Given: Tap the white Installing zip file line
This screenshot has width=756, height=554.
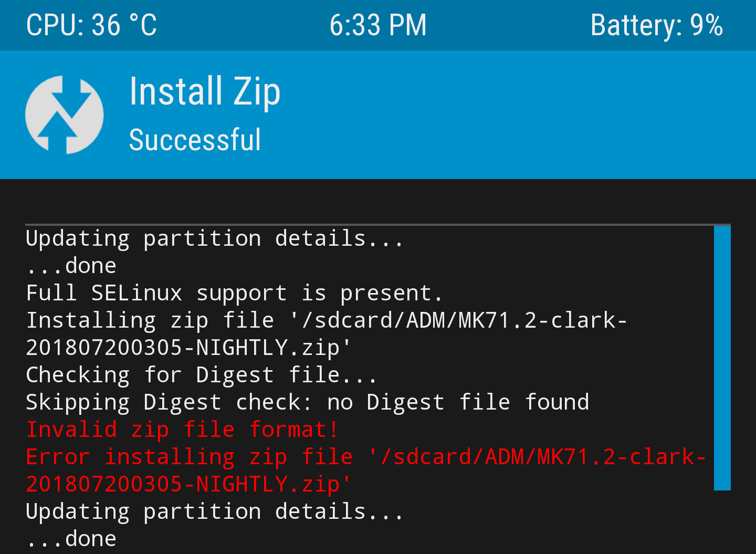Looking at the screenshot, I should (x=327, y=320).
